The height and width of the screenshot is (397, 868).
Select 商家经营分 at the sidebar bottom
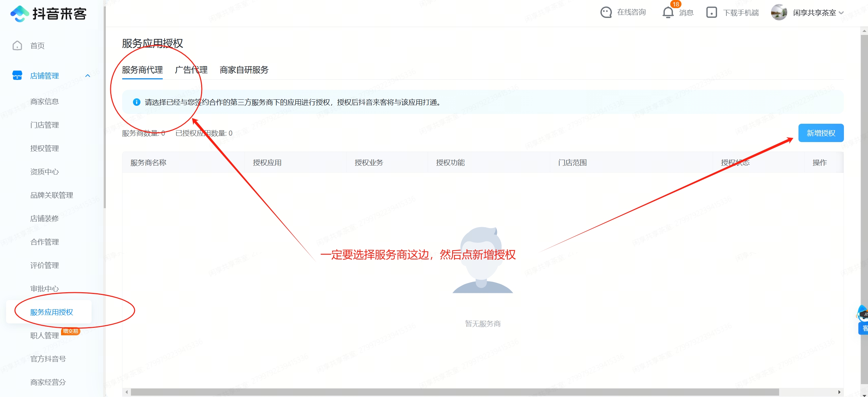pyautogui.click(x=47, y=382)
